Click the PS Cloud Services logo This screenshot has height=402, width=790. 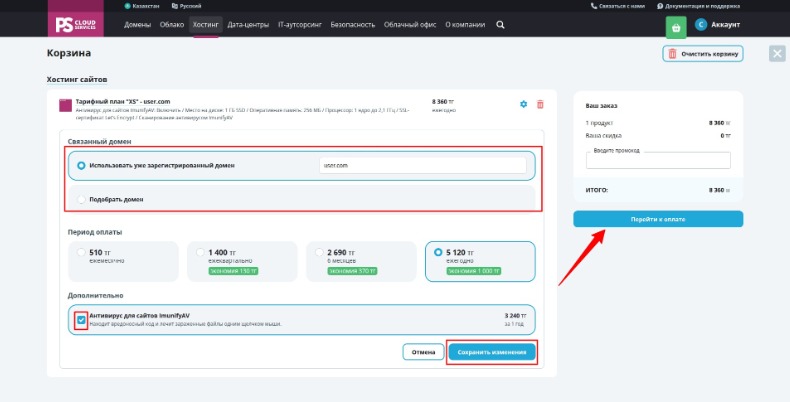[76, 24]
